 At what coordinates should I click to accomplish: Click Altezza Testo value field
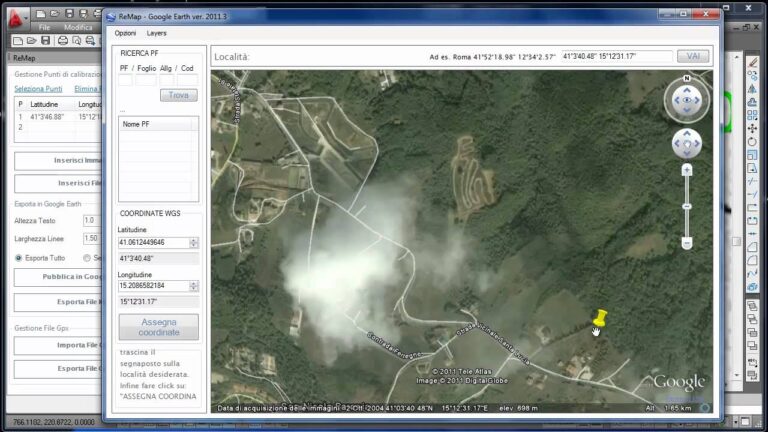point(92,220)
